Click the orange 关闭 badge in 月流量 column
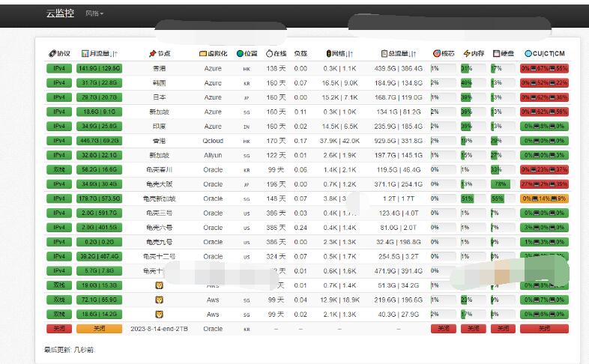 (100, 329)
